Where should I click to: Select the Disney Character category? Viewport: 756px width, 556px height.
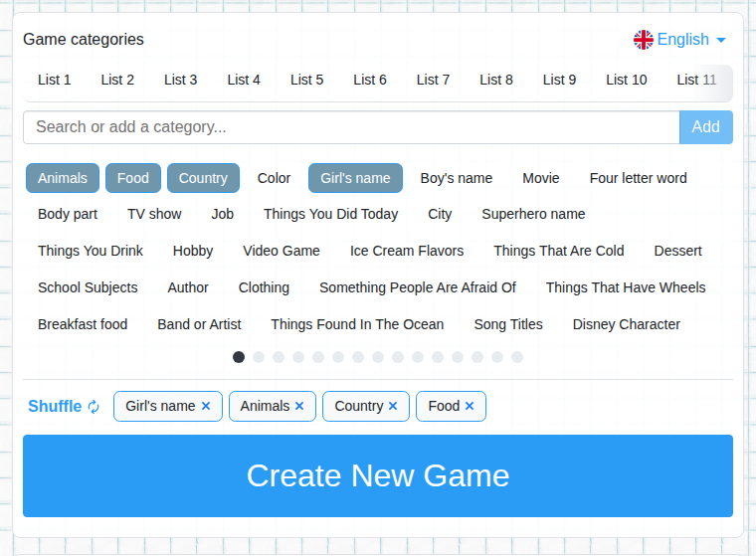627,324
